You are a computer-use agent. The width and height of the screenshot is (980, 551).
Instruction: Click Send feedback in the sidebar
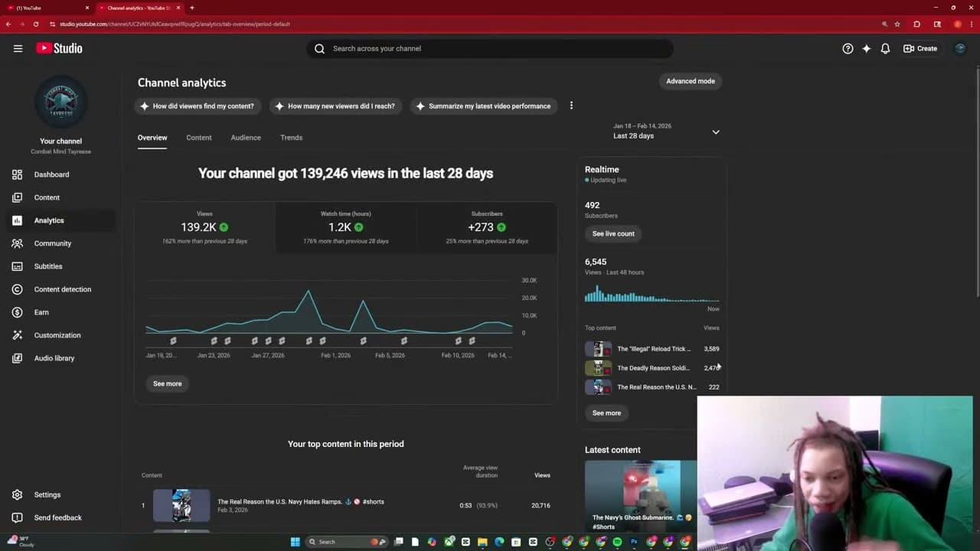(61, 517)
